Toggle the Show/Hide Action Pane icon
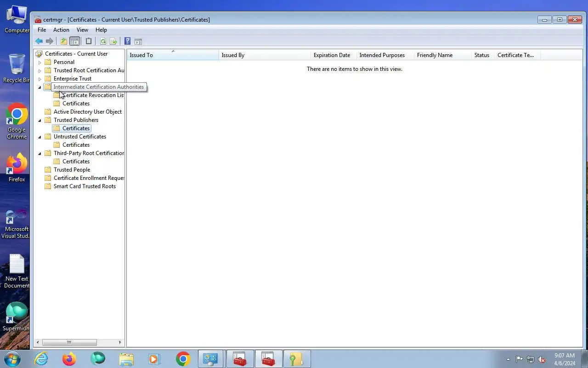This screenshot has width=588, height=368. (138, 41)
